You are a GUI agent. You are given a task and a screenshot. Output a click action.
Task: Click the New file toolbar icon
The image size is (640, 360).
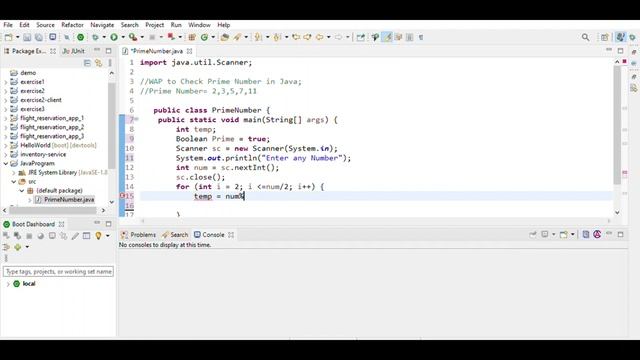(9, 37)
